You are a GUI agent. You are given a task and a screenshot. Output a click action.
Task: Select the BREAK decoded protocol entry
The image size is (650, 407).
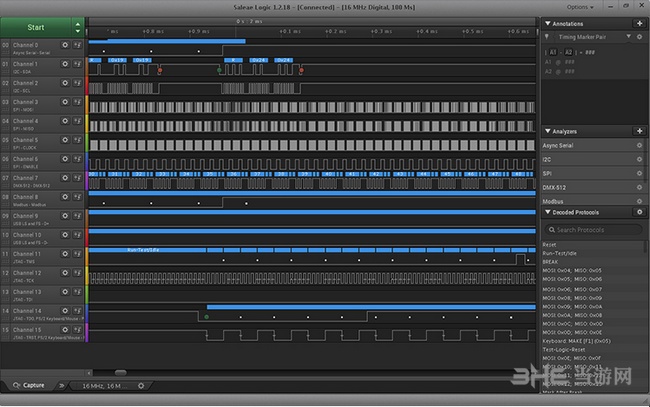552,261
